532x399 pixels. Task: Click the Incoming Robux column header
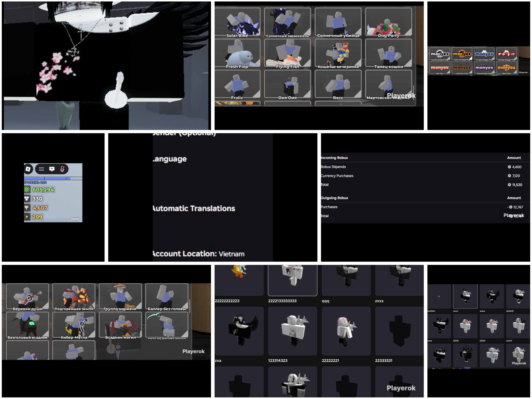coord(334,158)
